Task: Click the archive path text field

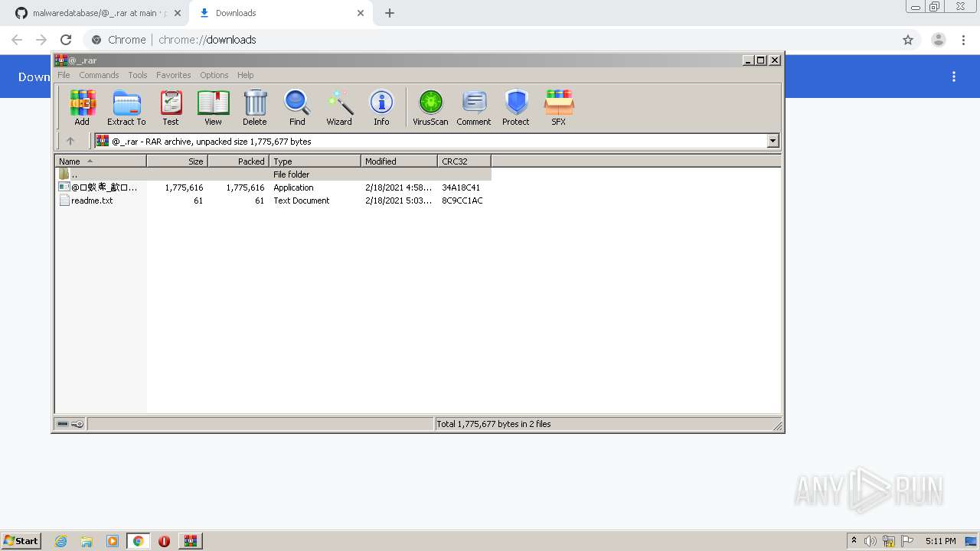Action: click(x=430, y=141)
